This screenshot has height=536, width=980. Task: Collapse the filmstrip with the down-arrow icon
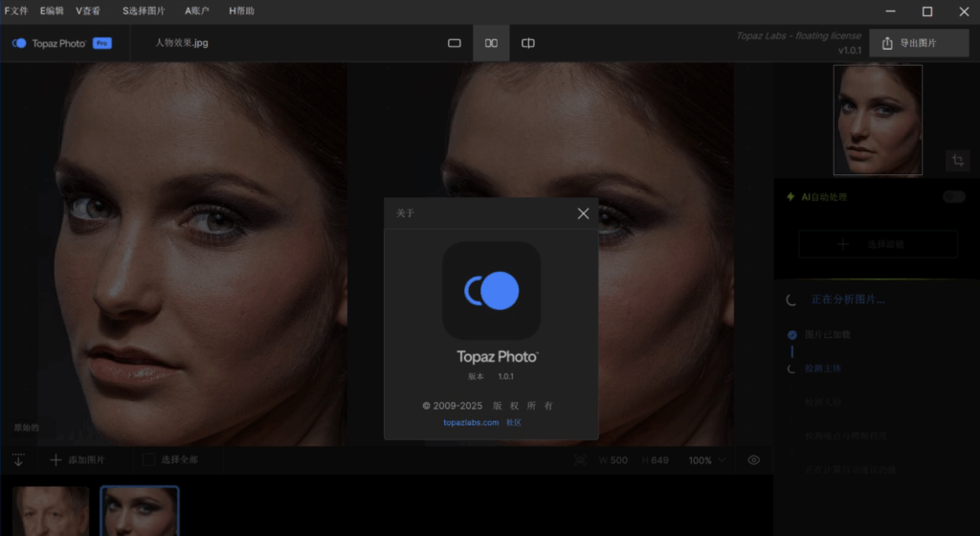pyautogui.click(x=18, y=459)
